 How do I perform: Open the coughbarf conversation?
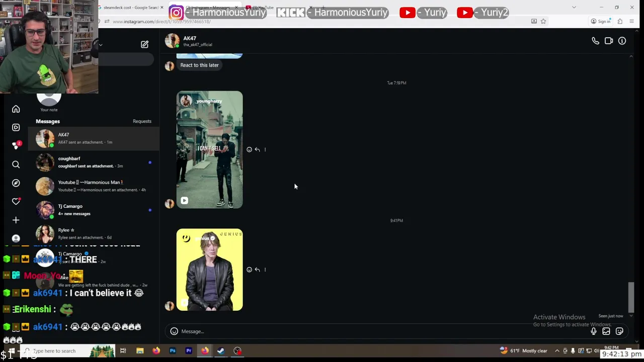tap(94, 162)
